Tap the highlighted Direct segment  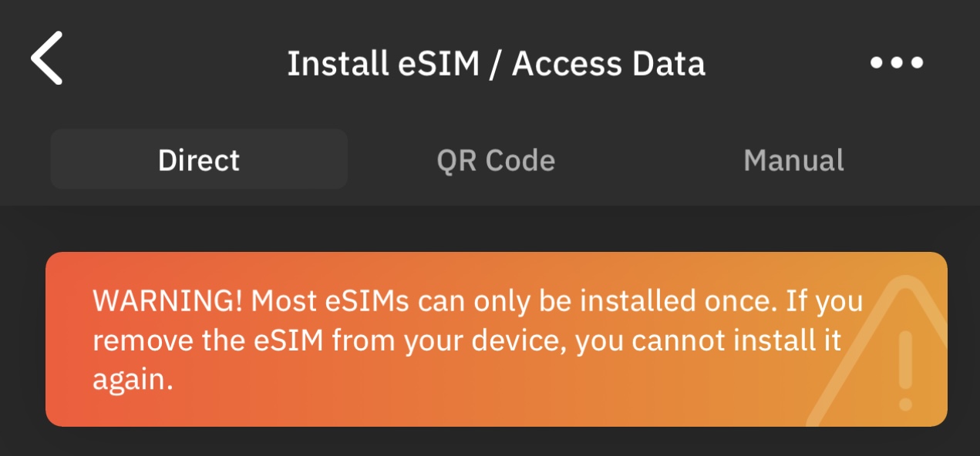point(199,159)
